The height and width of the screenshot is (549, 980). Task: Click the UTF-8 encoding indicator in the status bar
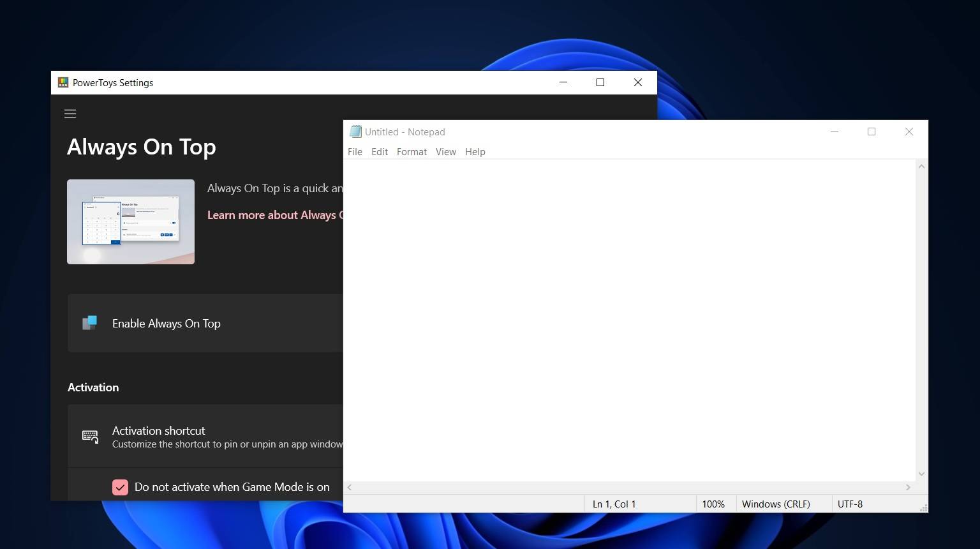pyautogui.click(x=850, y=504)
